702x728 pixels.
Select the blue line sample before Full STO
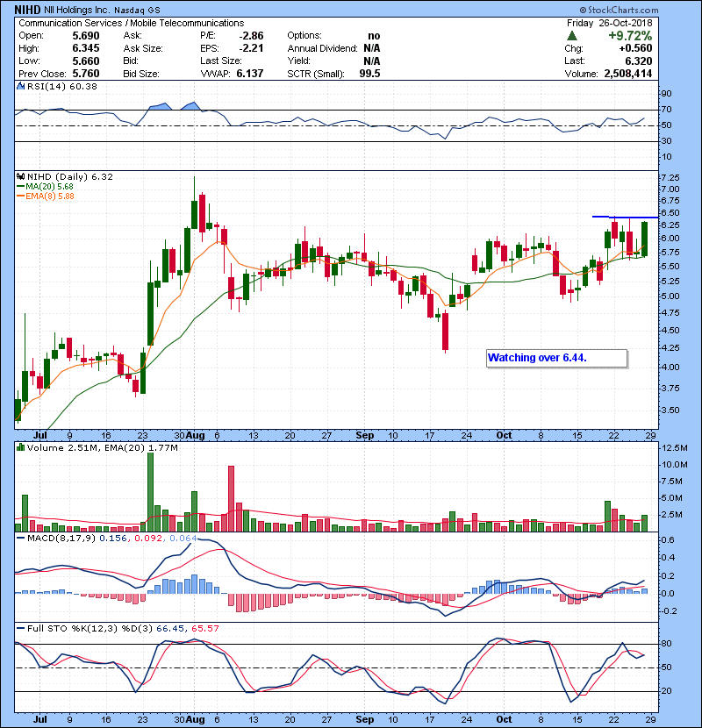coord(20,628)
